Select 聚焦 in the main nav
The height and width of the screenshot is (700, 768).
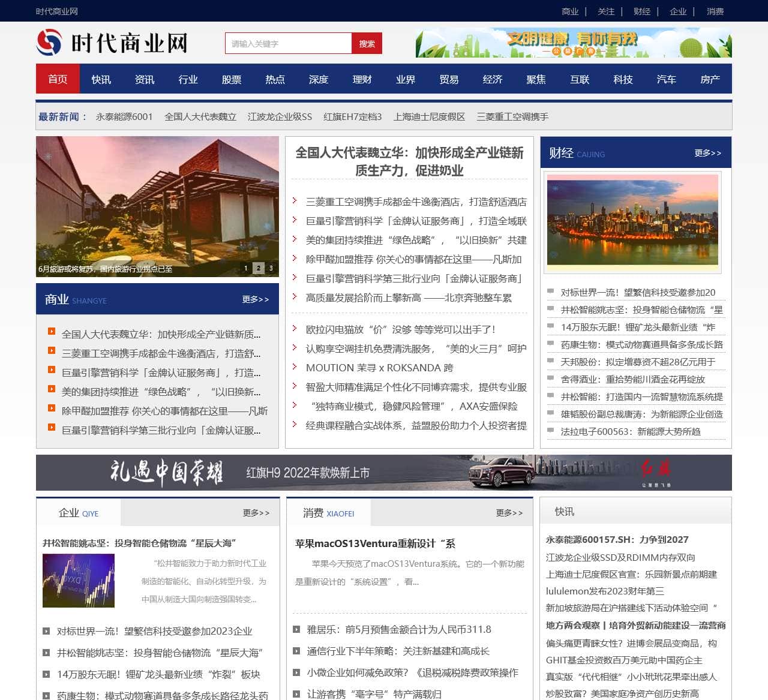click(536, 79)
